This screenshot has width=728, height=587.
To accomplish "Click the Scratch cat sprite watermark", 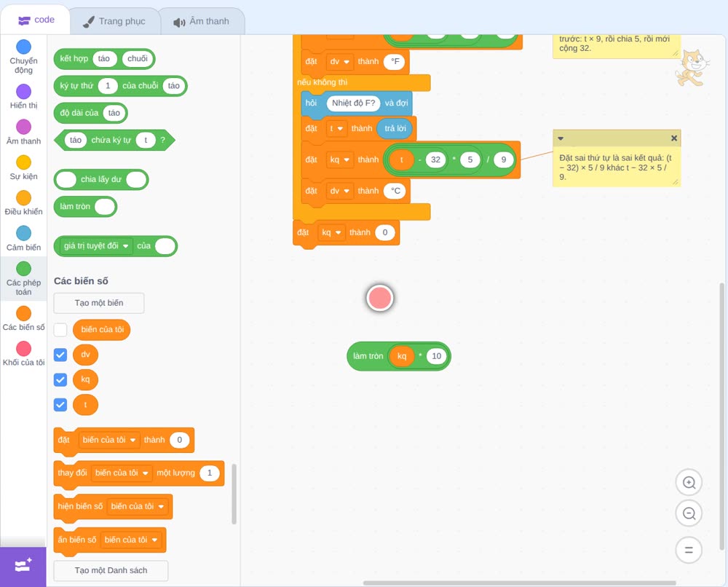I will pos(692,68).
